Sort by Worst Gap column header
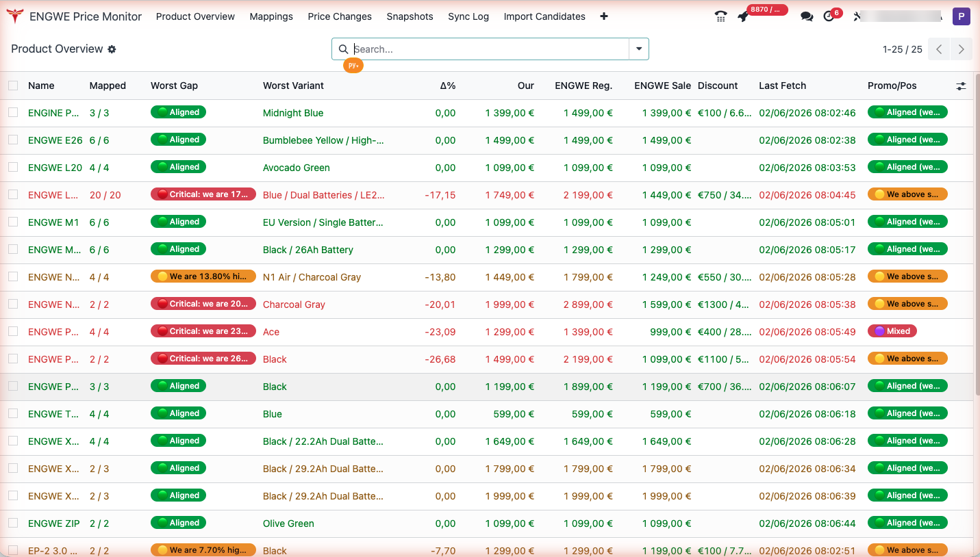Viewport: 980px width, 557px height. coord(174,86)
